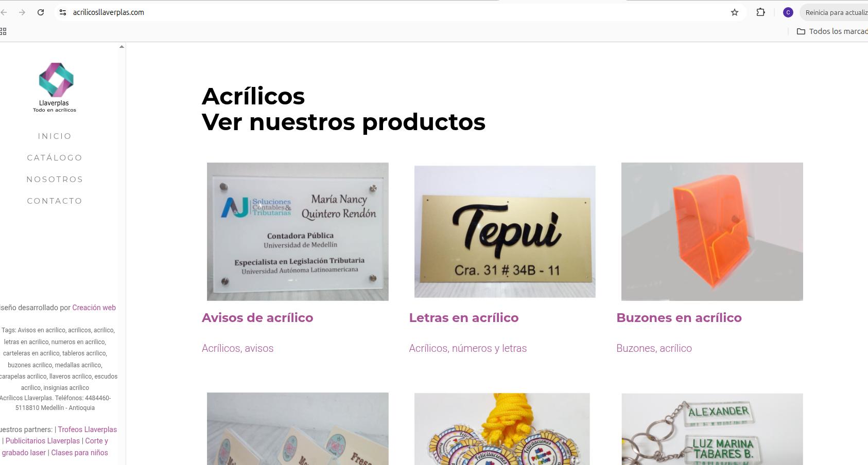Select the NOSOTROS menu item
Image resolution: width=868 pixels, height=465 pixels.
pos(55,180)
